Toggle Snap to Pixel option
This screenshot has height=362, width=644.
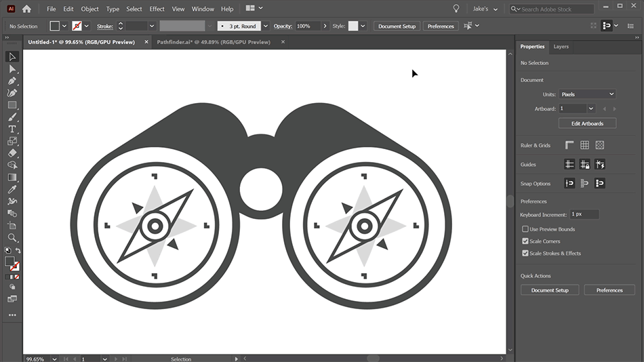(600, 183)
